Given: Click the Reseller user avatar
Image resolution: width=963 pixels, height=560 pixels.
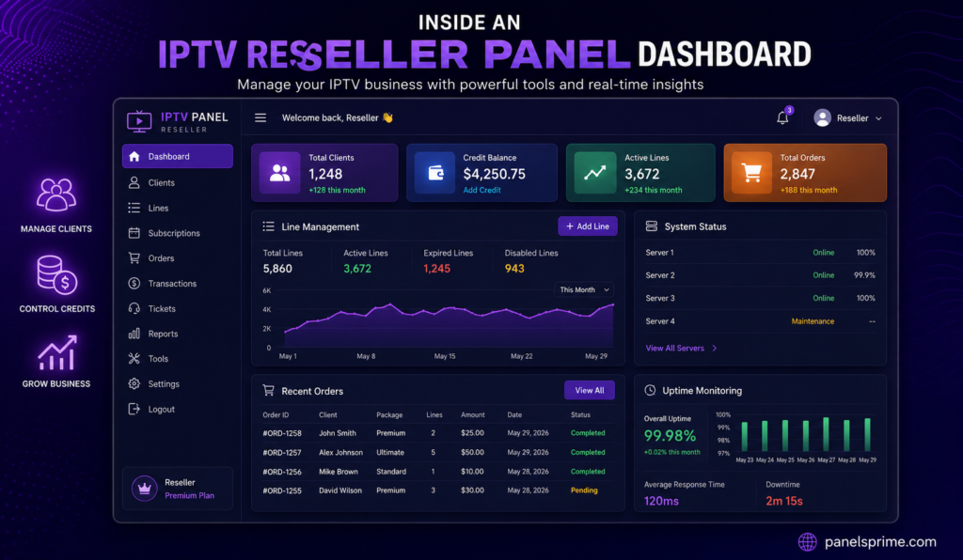Looking at the screenshot, I should click(822, 117).
